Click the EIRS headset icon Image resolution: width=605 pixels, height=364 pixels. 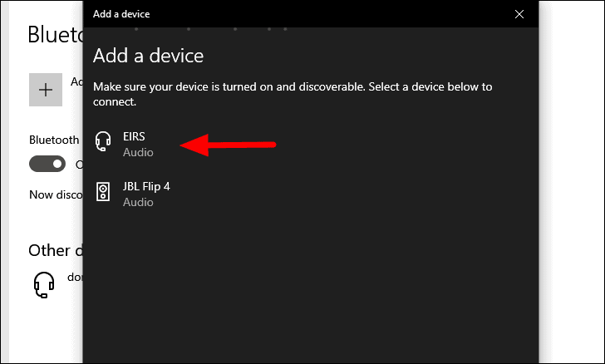point(103,141)
